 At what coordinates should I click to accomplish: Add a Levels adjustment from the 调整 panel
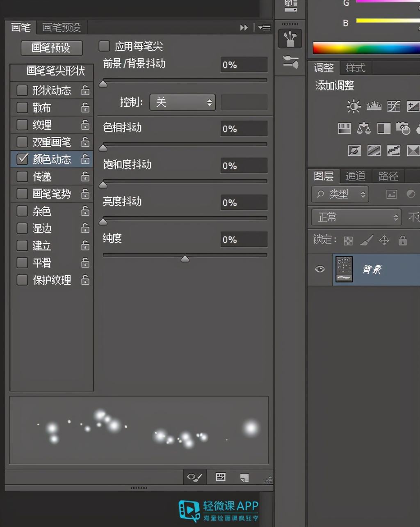click(x=373, y=106)
